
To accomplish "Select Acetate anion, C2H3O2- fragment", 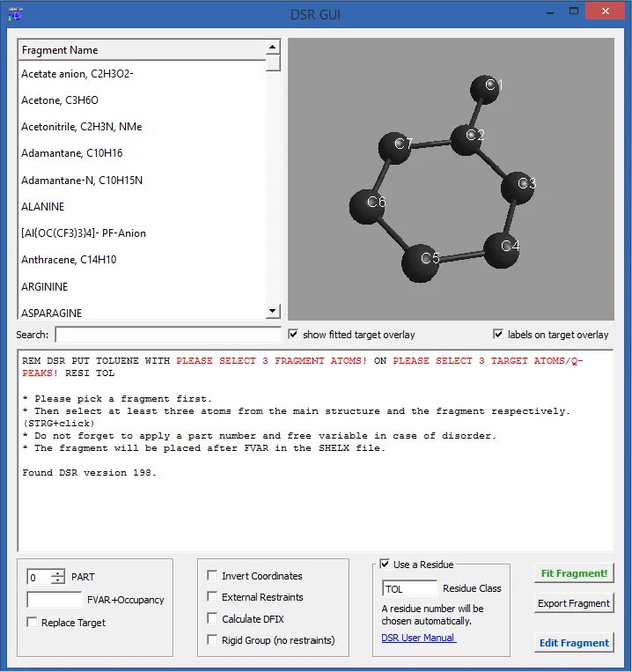I will point(142,74).
